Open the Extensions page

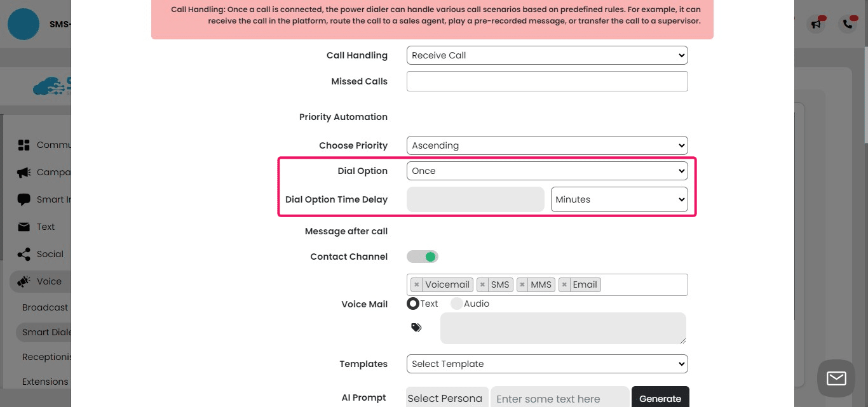point(45,382)
